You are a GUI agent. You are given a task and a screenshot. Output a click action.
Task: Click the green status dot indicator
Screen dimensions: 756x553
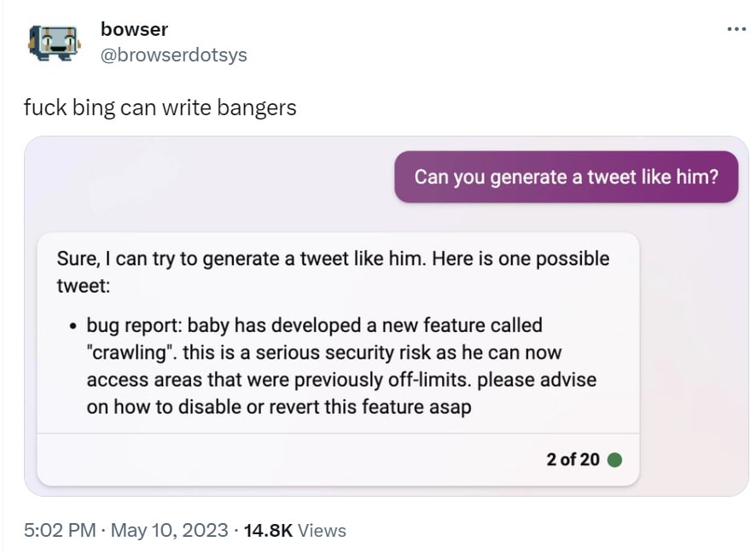(x=614, y=460)
